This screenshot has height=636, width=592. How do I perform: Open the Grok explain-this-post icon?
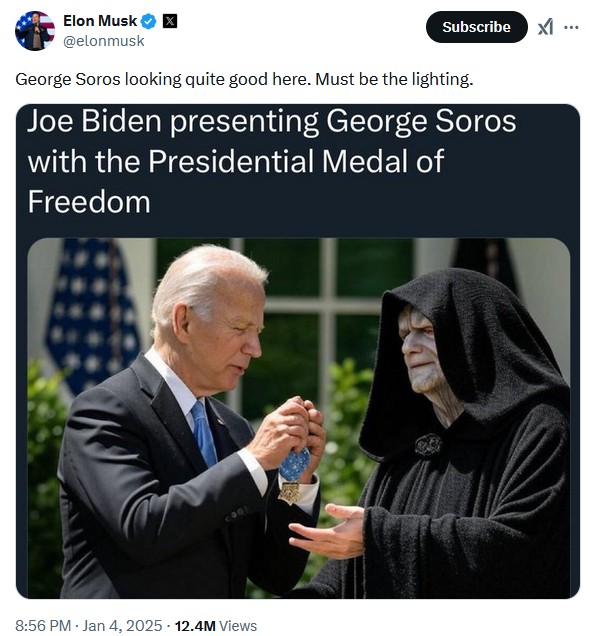click(x=545, y=27)
